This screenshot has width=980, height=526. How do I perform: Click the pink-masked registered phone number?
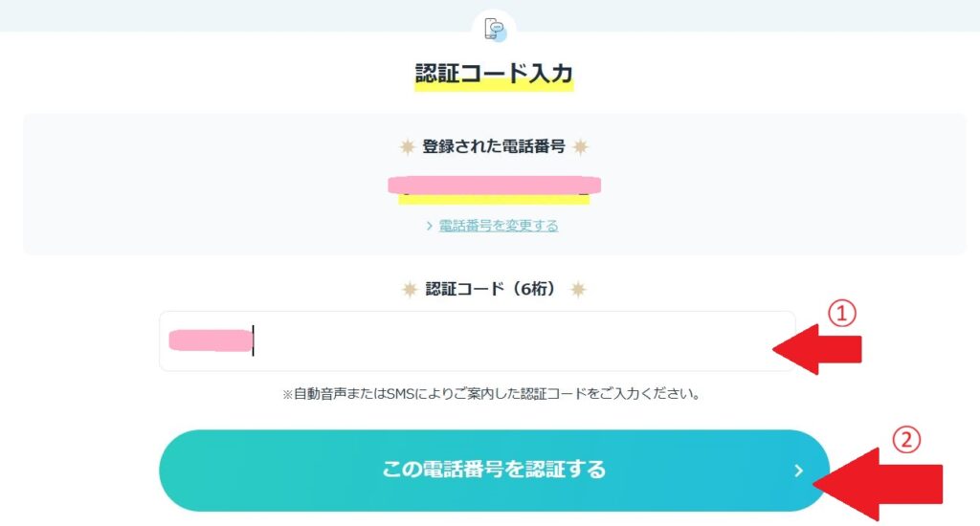pyautogui.click(x=494, y=185)
